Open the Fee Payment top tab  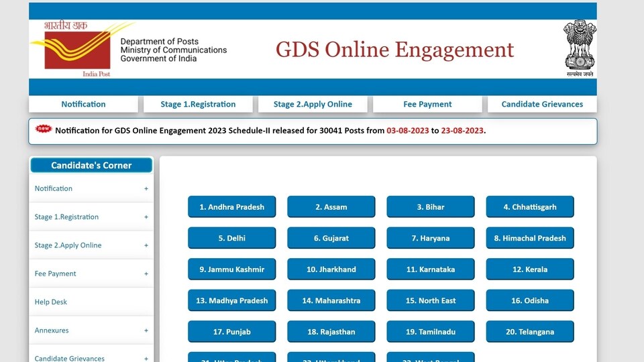[427, 105]
